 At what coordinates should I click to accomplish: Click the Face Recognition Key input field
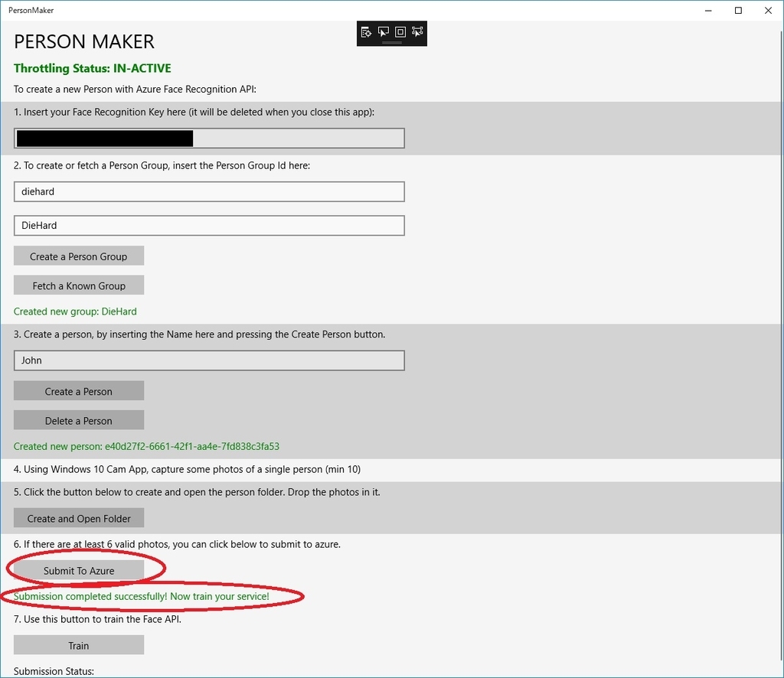point(209,139)
